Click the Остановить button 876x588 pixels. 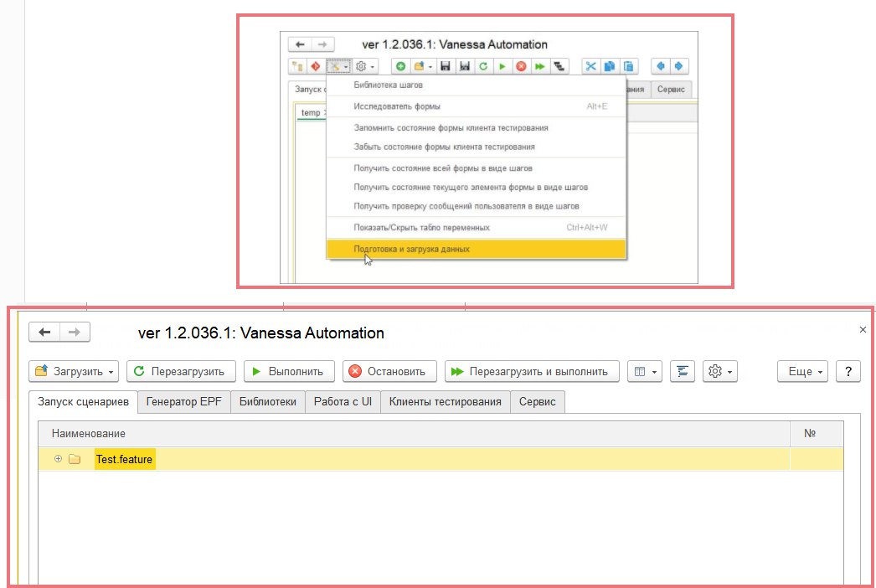pyautogui.click(x=389, y=371)
